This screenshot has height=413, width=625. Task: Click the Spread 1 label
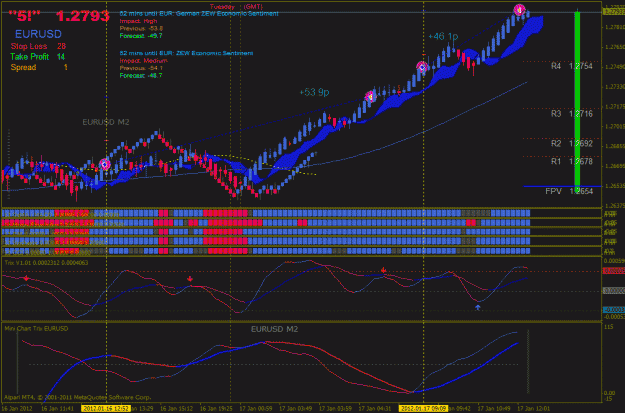(39, 67)
